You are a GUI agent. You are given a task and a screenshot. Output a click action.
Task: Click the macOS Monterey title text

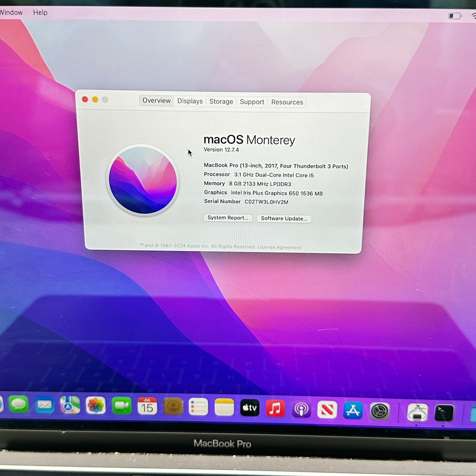[x=249, y=140]
